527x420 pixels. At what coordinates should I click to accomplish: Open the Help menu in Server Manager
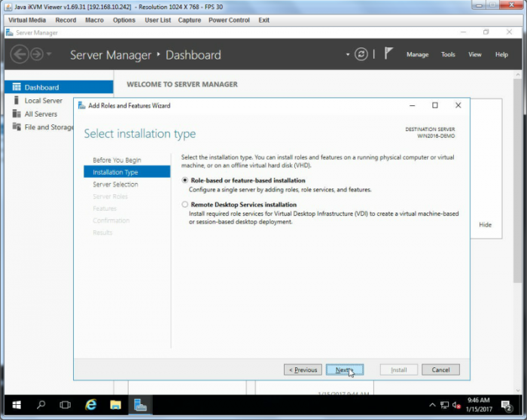[501, 54]
